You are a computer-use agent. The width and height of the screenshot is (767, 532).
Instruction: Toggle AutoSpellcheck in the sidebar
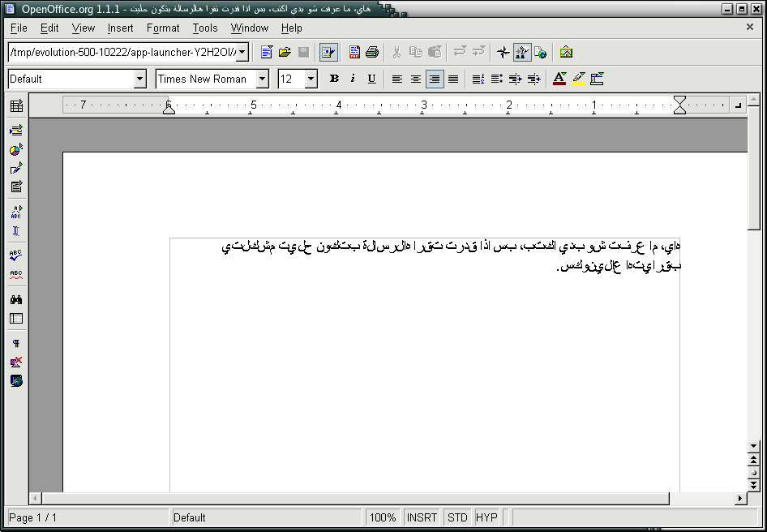click(x=16, y=273)
